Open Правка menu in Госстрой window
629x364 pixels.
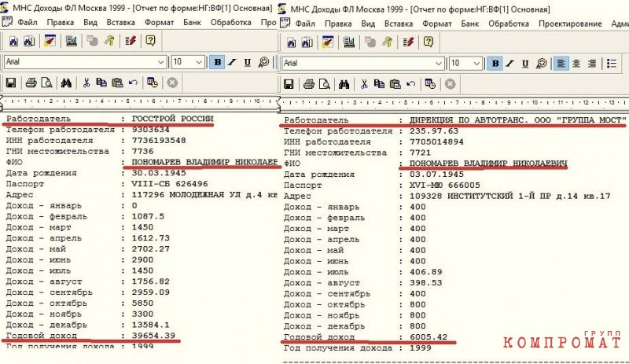tap(61, 23)
